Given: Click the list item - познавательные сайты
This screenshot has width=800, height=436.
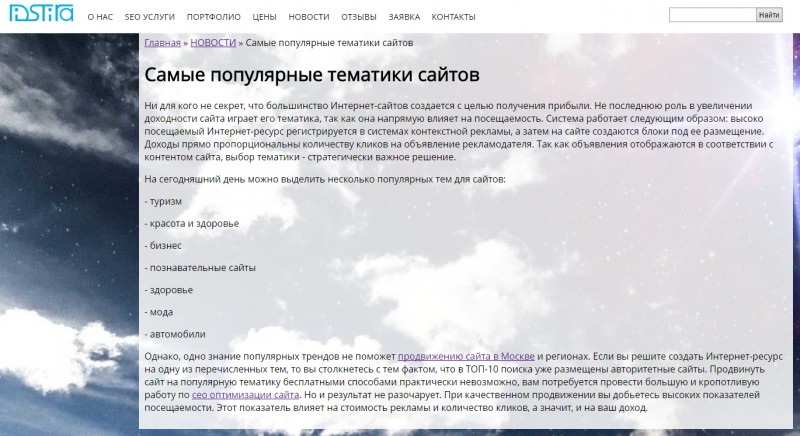Looking at the screenshot, I should 200,268.
